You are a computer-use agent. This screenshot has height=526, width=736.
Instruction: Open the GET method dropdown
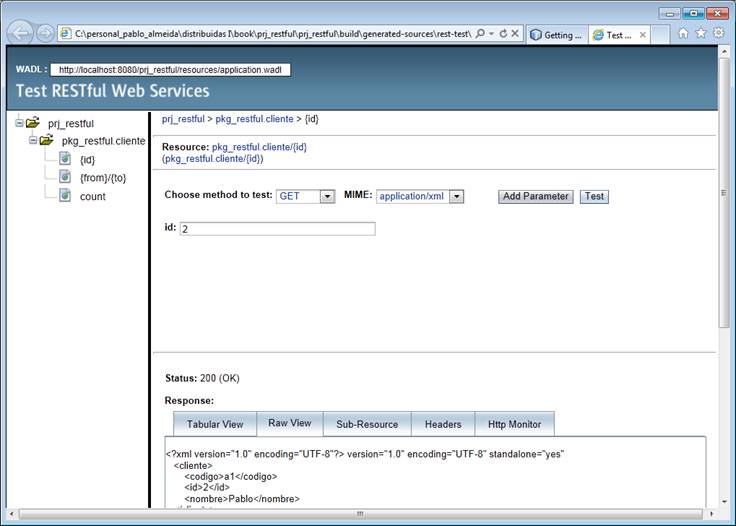pos(327,197)
